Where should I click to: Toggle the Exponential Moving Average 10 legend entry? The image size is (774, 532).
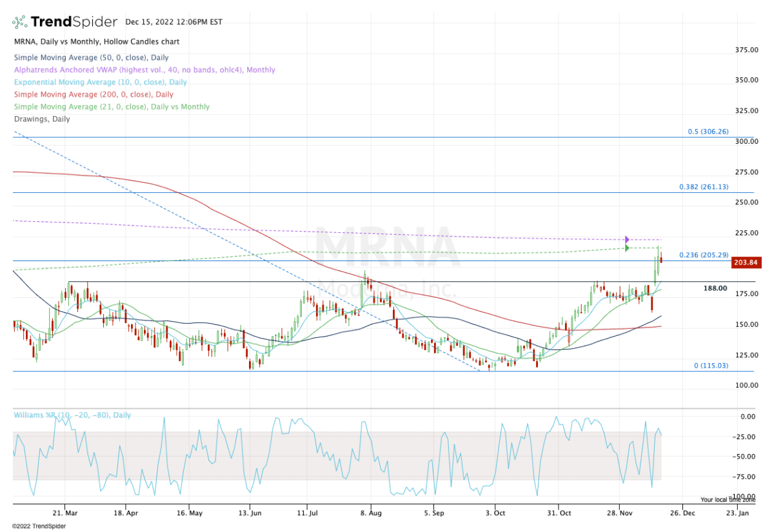[x=100, y=82]
